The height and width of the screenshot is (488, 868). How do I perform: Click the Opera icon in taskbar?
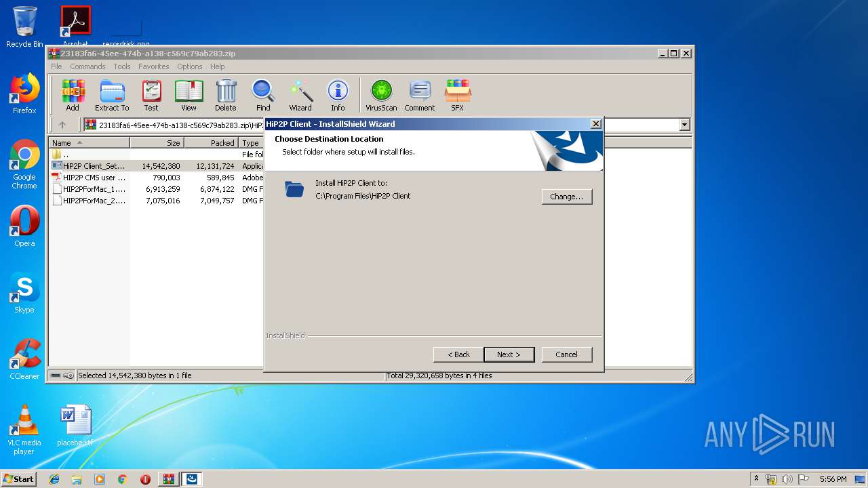coord(145,479)
